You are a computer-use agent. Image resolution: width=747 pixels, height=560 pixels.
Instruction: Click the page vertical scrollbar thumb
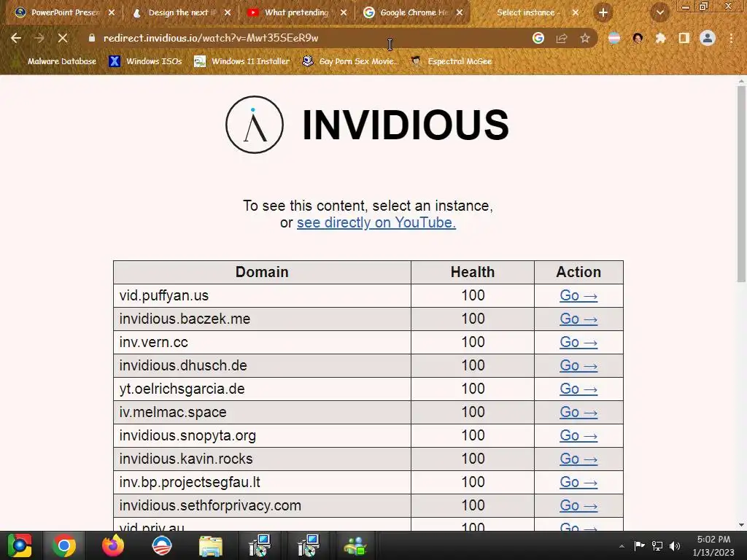(x=741, y=183)
